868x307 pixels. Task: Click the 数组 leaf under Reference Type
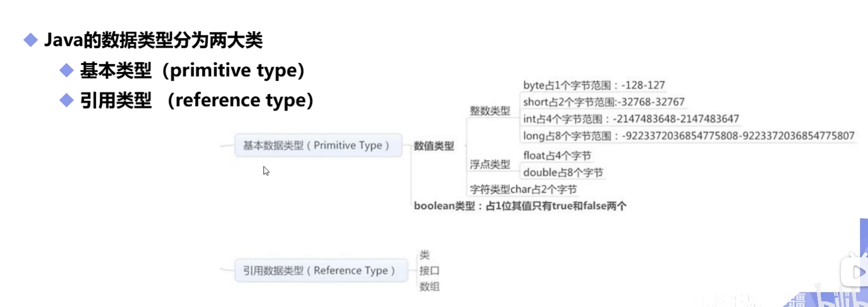click(x=429, y=286)
